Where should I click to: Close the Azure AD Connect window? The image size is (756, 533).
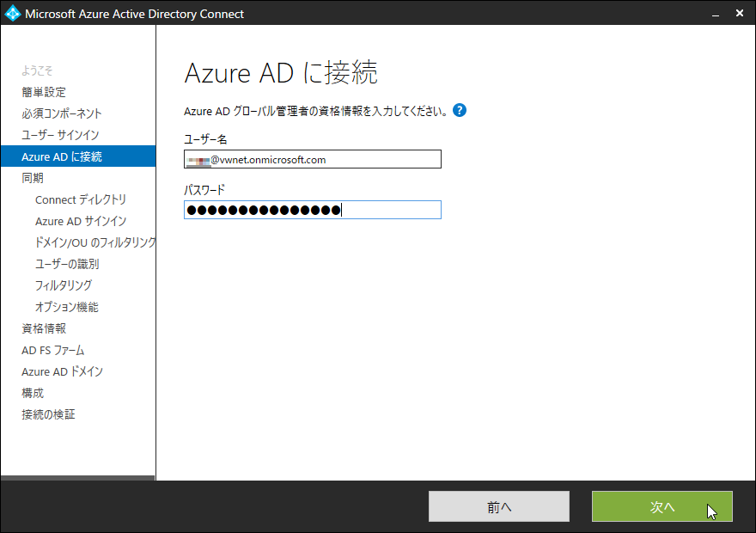(x=740, y=13)
